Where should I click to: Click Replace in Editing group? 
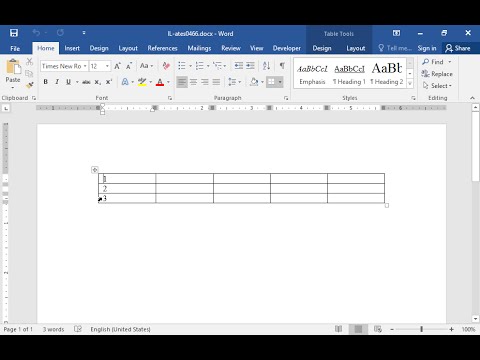click(x=437, y=74)
